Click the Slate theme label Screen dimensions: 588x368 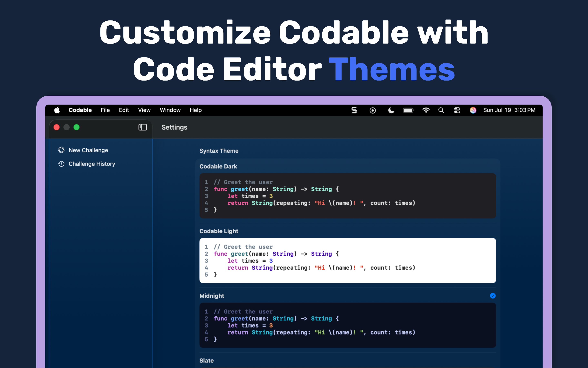[207, 360]
